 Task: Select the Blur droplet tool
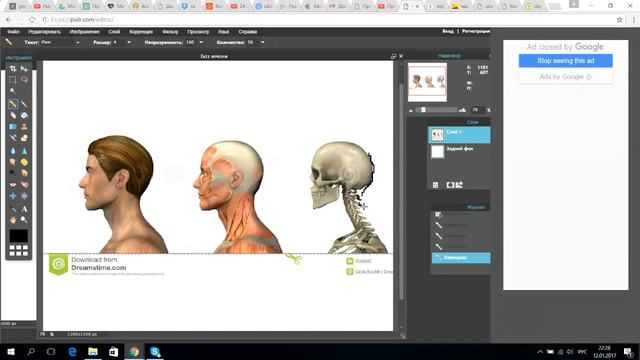[13, 151]
